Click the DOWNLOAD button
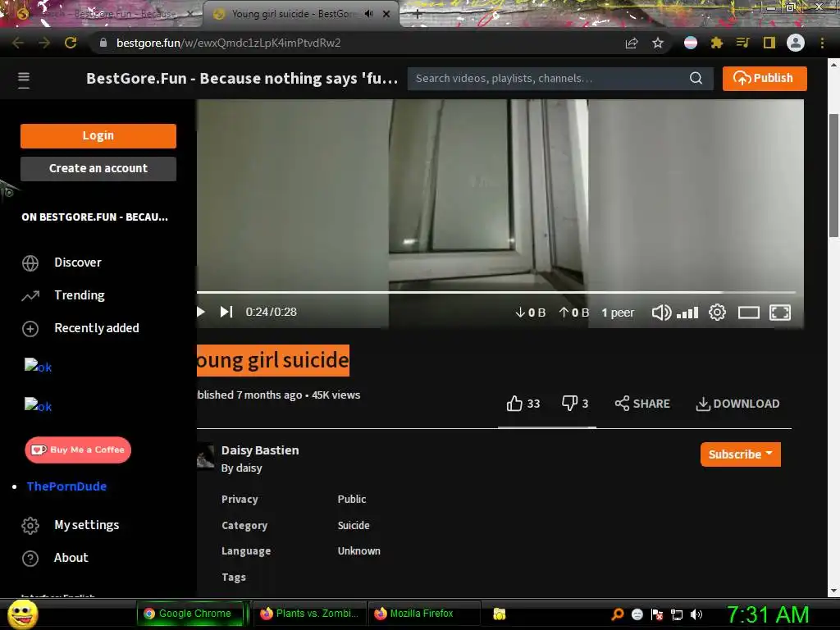Screen dimensions: 840x630 (x=737, y=404)
